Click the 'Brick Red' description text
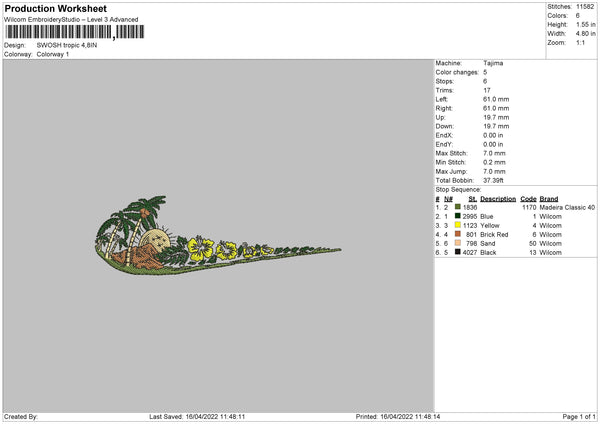Viewport: 600px width, 424px height. pos(494,235)
